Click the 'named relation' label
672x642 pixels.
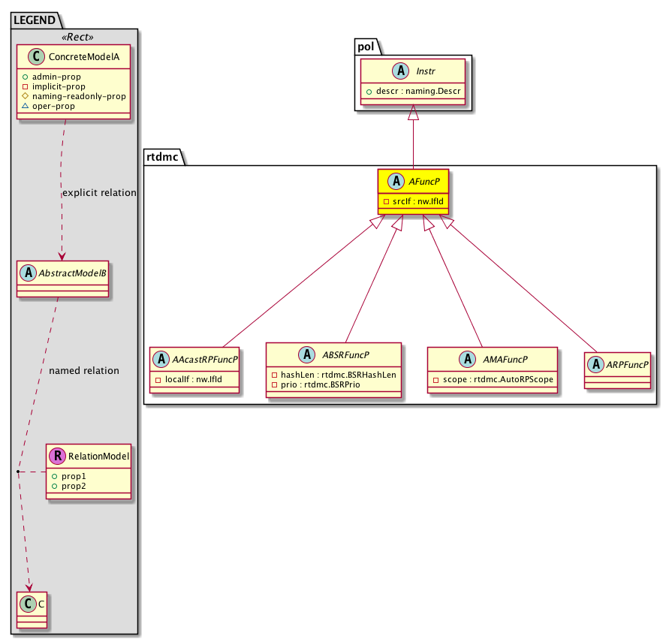[x=83, y=371]
